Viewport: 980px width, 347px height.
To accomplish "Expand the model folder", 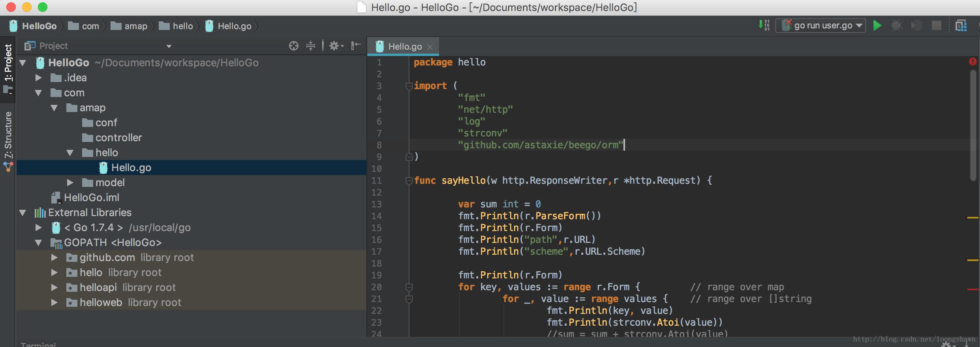I will [x=70, y=183].
